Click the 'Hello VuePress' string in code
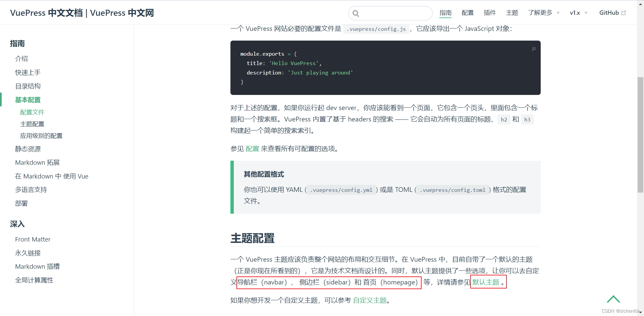644x316 pixels. tap(294, 63)
